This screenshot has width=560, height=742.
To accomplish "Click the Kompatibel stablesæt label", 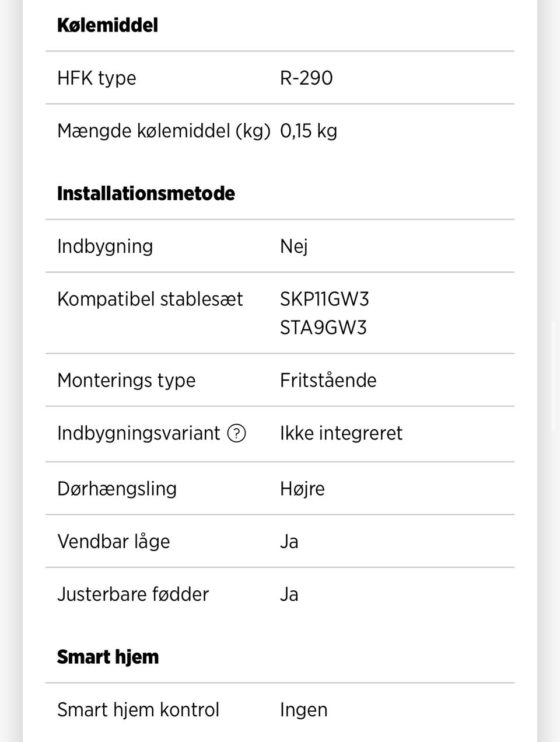I will click(150, 299).
